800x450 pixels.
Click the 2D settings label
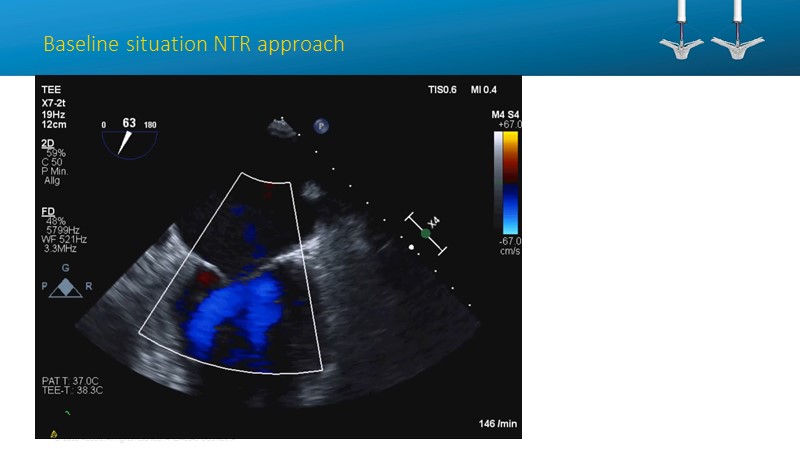pos(48,143)
